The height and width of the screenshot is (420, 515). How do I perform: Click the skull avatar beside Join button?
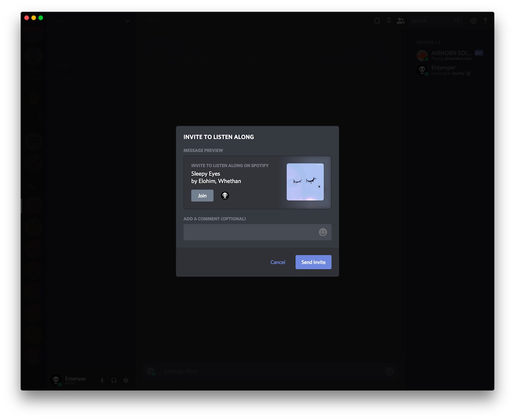coord(225,196)
